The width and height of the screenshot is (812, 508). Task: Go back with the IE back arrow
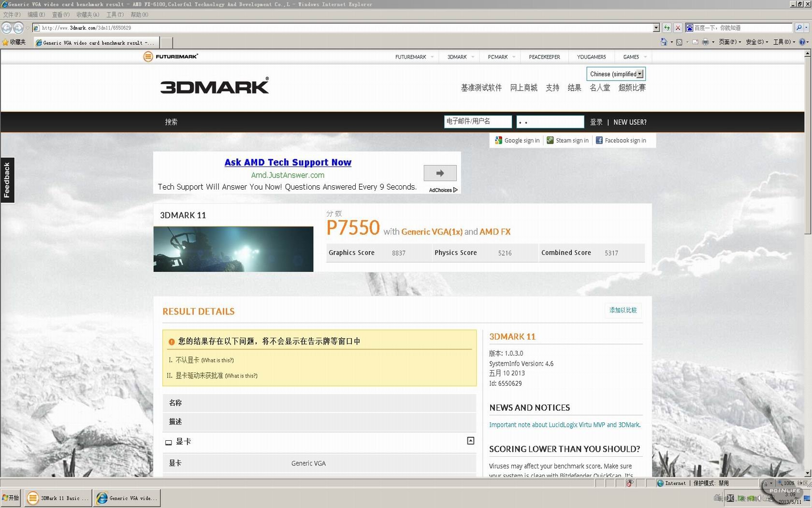7,28
